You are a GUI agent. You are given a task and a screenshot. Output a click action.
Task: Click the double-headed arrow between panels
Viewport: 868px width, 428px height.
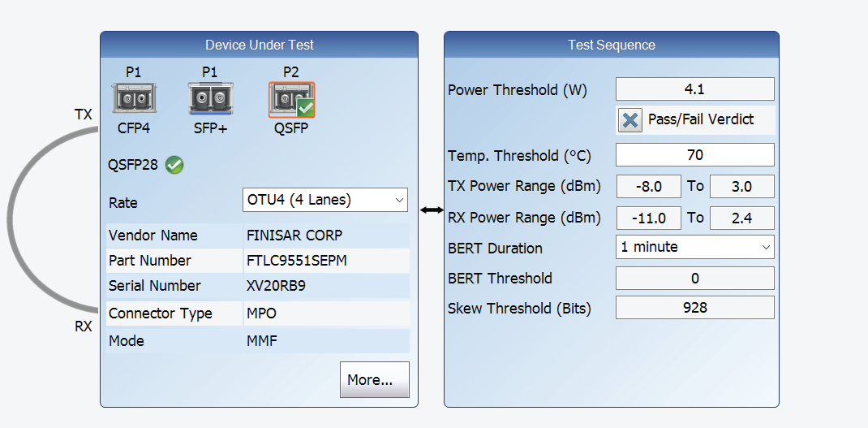(431, 210)
